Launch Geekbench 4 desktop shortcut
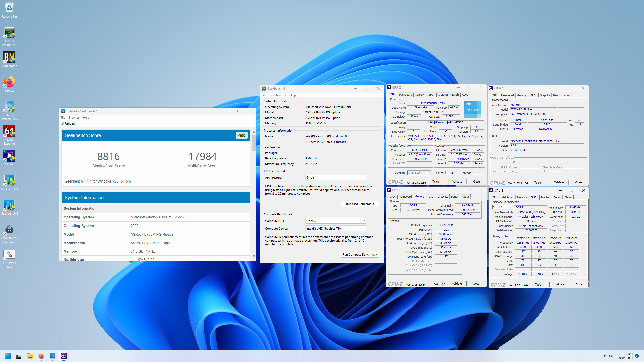 coord(9,207)
